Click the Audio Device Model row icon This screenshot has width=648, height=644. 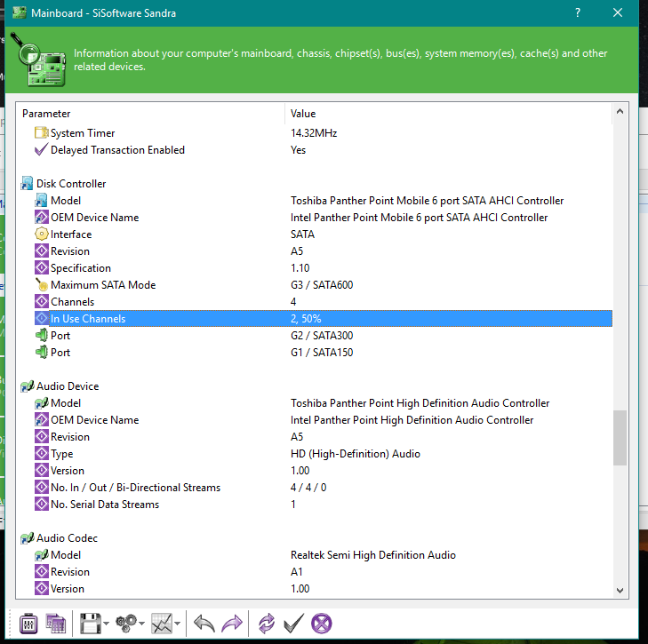click(x=41, y=402)
